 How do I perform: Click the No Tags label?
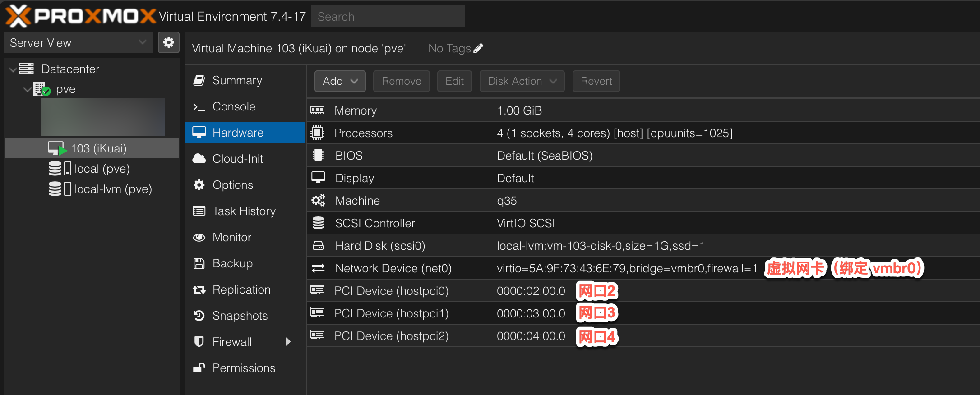[x=449, y=48]
